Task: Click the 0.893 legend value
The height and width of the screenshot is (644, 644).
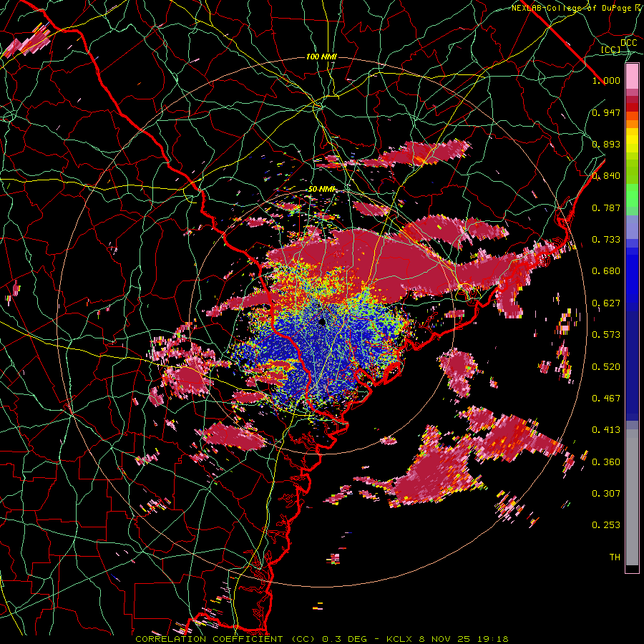Action: click(x=606, y=144)
